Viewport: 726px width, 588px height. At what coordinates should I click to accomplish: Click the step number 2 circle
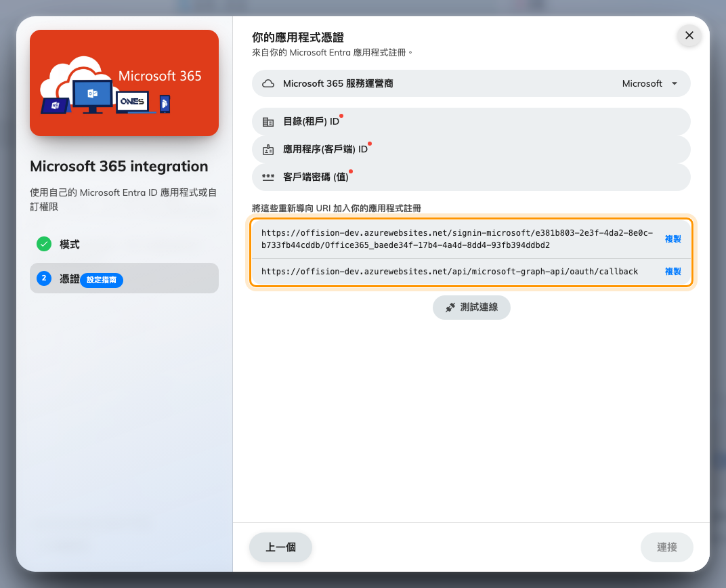(x=44, y=278)
